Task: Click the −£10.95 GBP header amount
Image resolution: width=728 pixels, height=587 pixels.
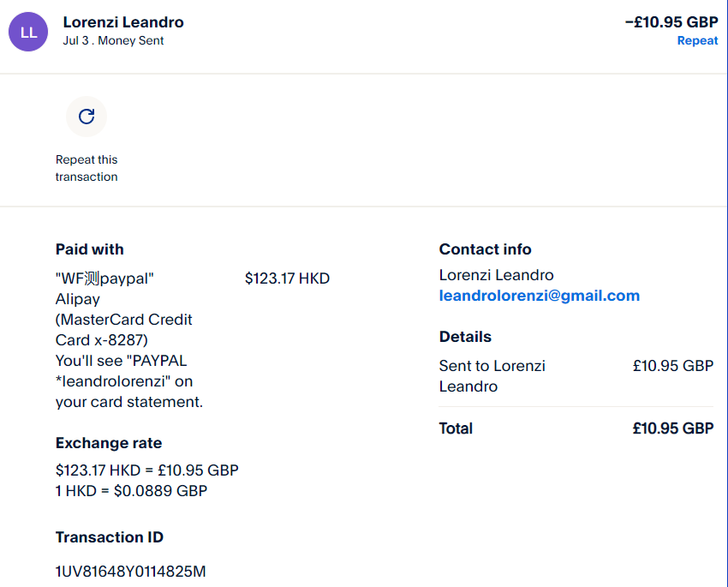Action: click(671, 22)
